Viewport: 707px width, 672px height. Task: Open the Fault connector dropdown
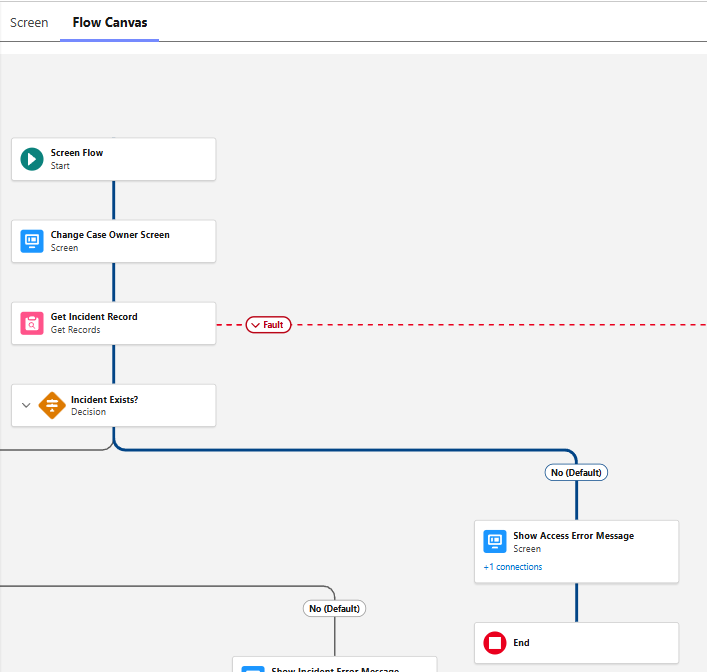[268, 325]
